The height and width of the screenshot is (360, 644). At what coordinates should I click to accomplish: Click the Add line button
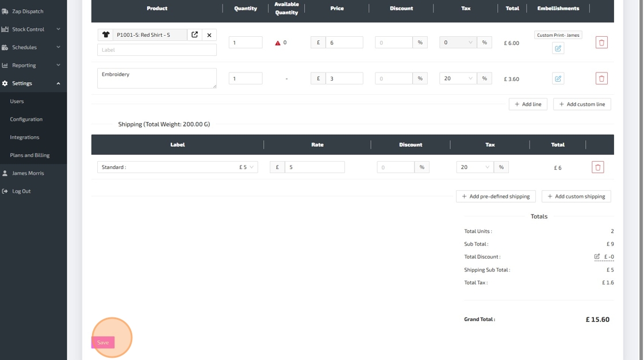point(528,105)
